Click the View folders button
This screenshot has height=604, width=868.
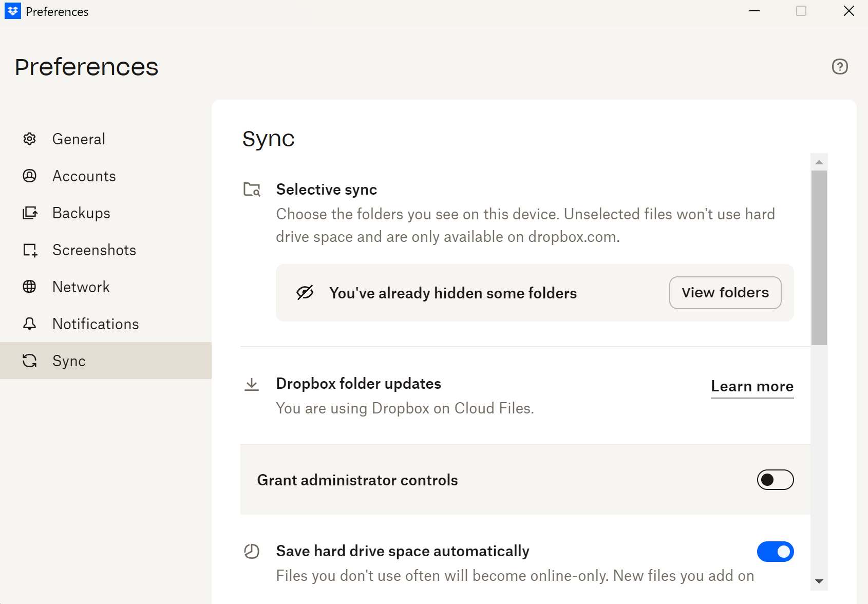tap(725, 293)
